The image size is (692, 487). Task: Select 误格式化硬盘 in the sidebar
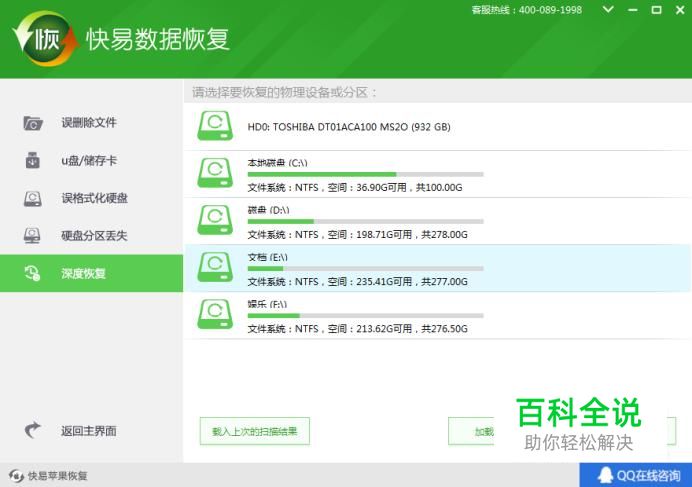(x=91, y=198)
